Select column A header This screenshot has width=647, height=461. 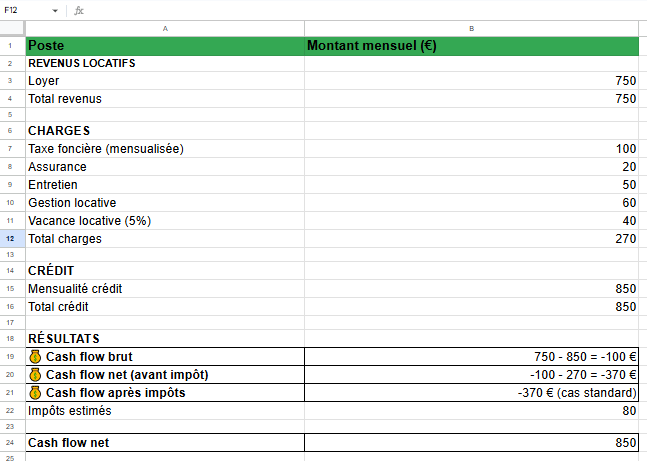[164, 29]
